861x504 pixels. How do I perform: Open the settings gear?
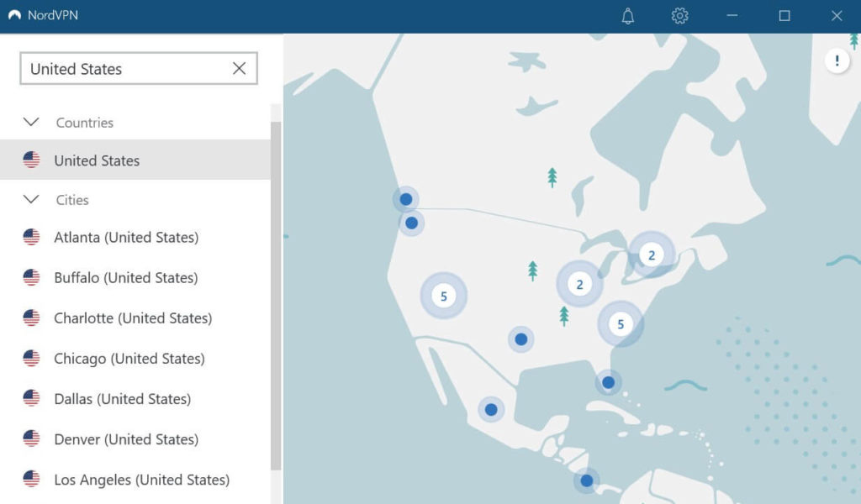pos(679,16)
